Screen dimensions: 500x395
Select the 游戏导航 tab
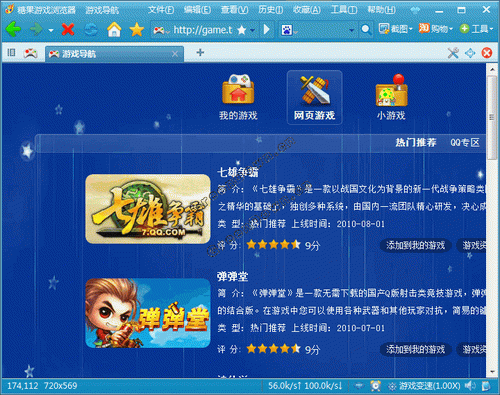pyautogui.click(x=114, y=54)
